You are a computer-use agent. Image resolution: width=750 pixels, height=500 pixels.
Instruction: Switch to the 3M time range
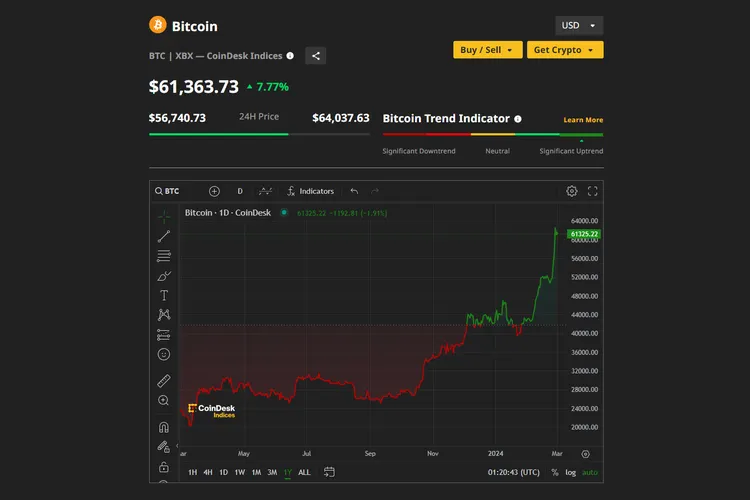point(272,472)
